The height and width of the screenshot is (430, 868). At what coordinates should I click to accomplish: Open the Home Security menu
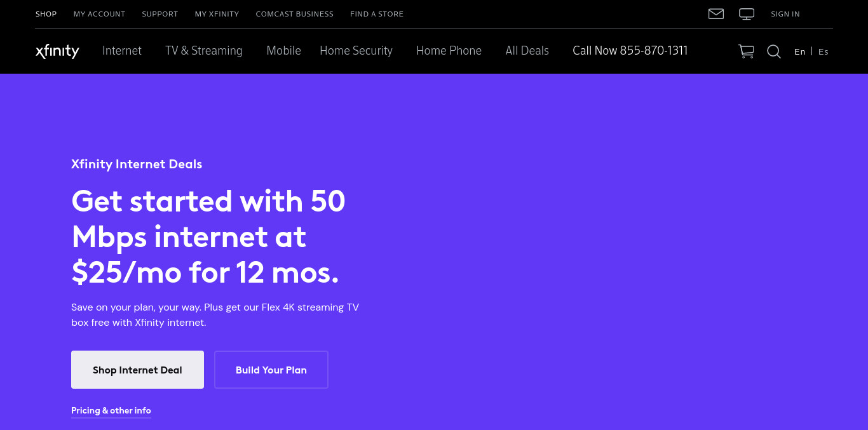(356, 51)
